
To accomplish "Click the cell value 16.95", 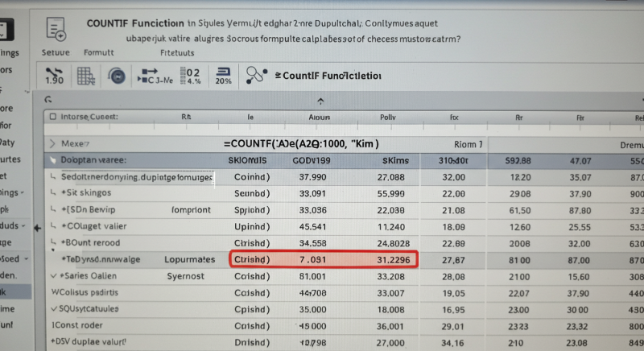I will 453,309.
